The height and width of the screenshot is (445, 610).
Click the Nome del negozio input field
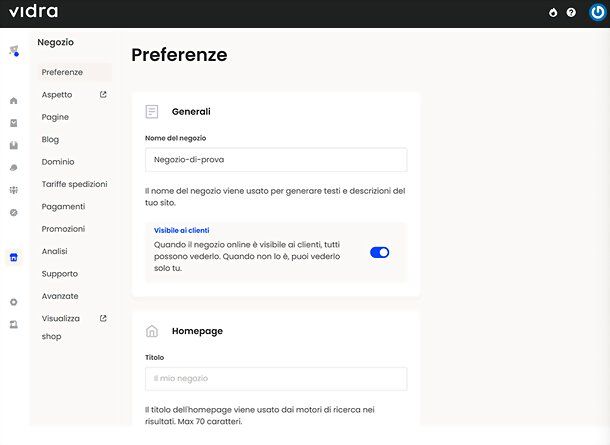(276, 159)
